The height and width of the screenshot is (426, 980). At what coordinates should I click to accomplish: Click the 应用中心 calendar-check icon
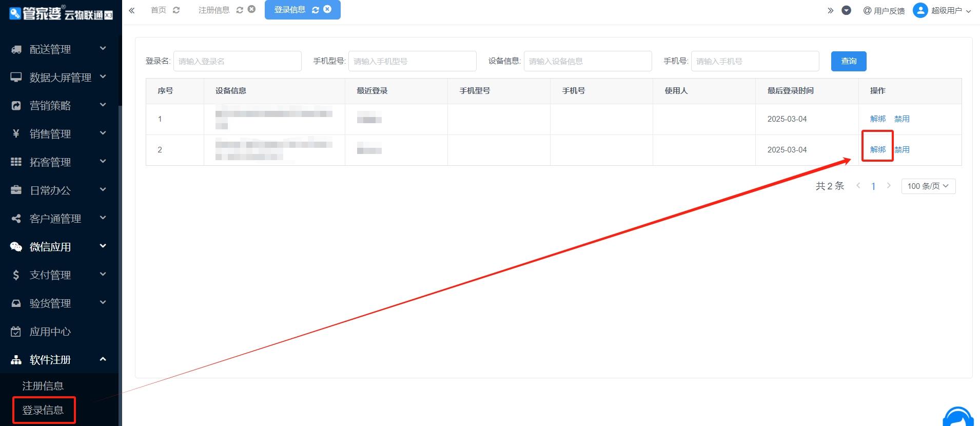tap(16, 332)
